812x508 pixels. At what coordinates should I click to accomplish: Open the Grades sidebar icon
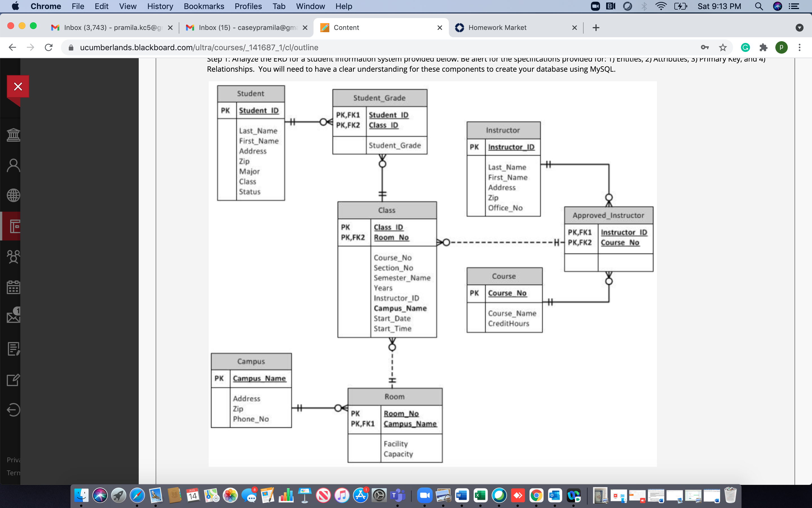(x=14, y=349)
